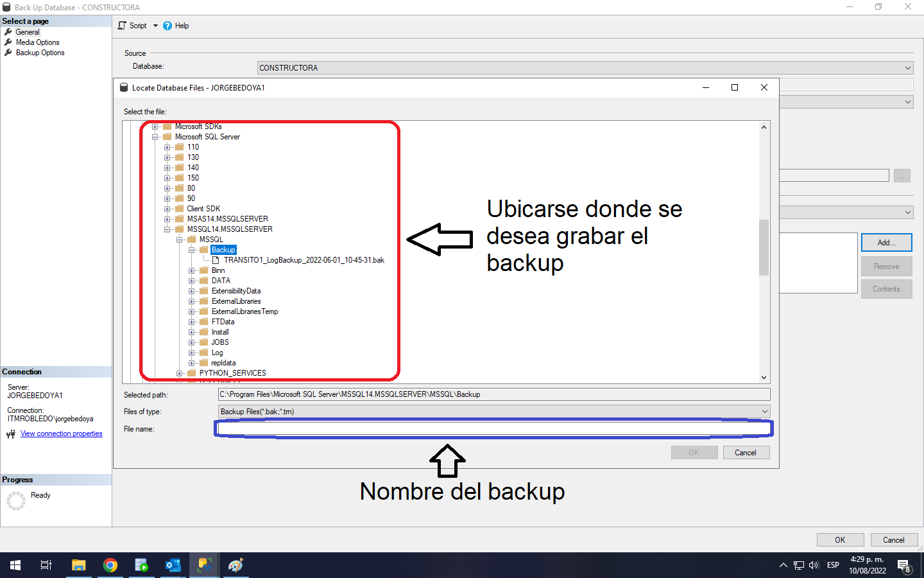Select the PYTHON_SERVICES folder
The height and width of the screenshot is (578, 924).
(x=232, y=373)
